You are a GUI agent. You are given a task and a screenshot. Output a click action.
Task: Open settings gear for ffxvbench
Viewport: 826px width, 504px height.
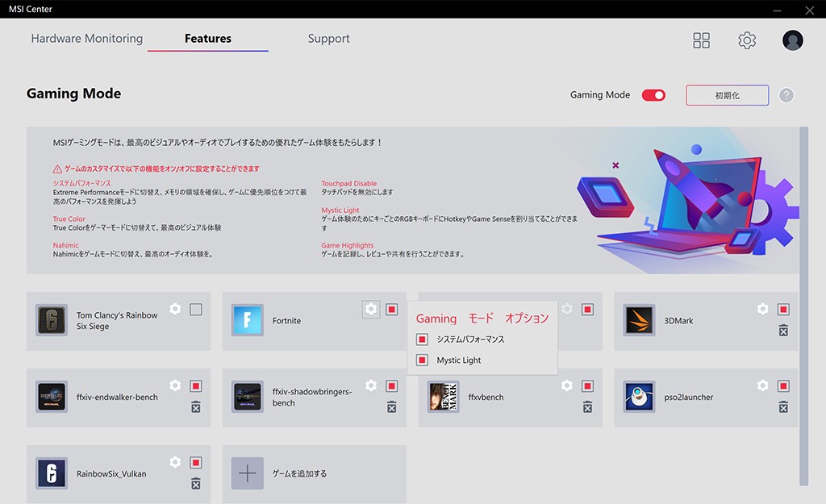click(x=567, y=385)
